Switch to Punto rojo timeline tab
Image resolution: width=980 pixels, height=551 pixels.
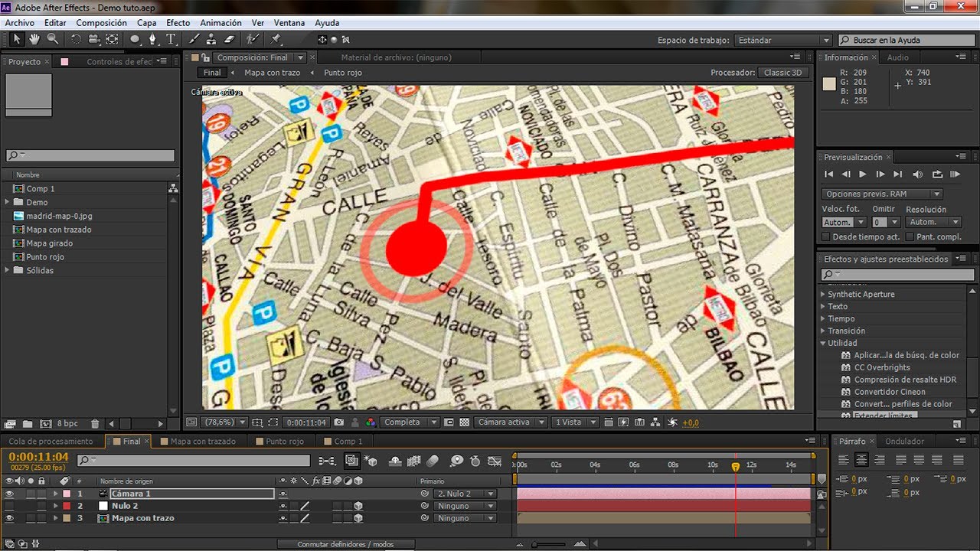coord(285,442)
